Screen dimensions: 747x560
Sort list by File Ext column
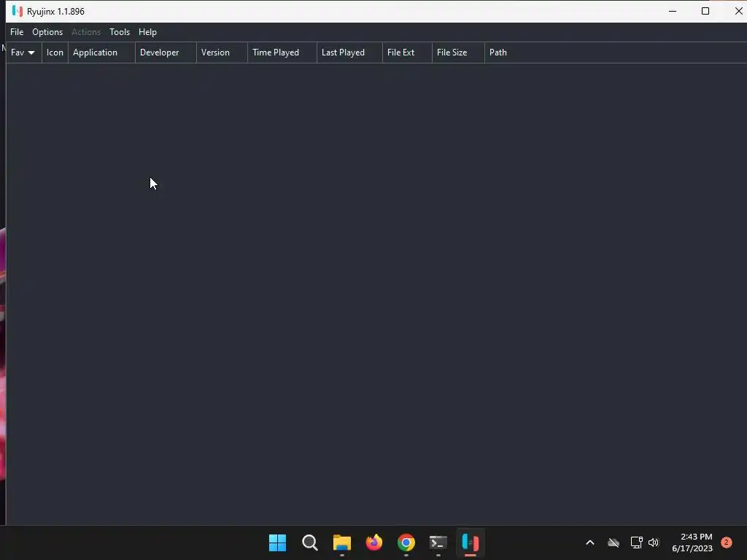407,52
